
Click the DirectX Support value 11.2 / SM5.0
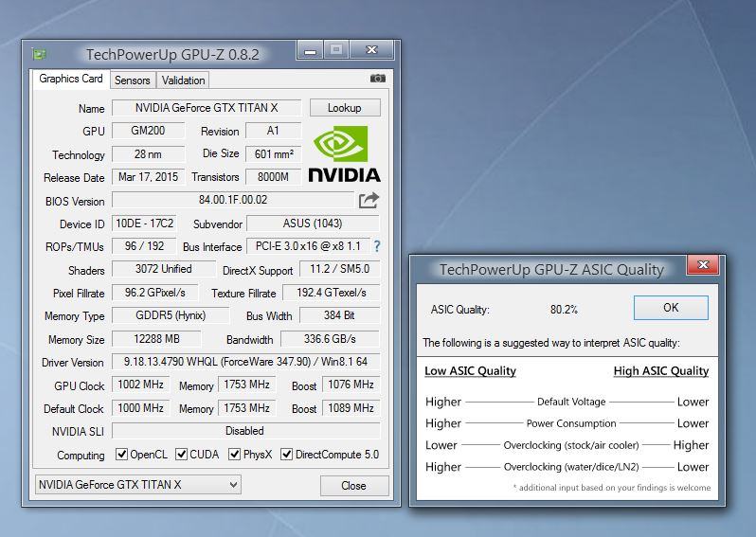click(340, 269)
